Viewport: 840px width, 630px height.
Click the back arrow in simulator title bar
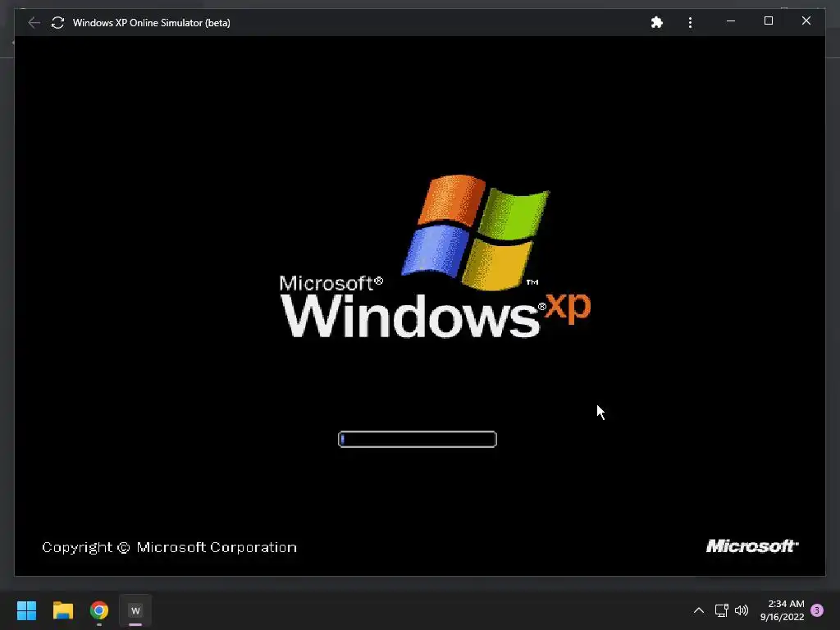point(34,22)
